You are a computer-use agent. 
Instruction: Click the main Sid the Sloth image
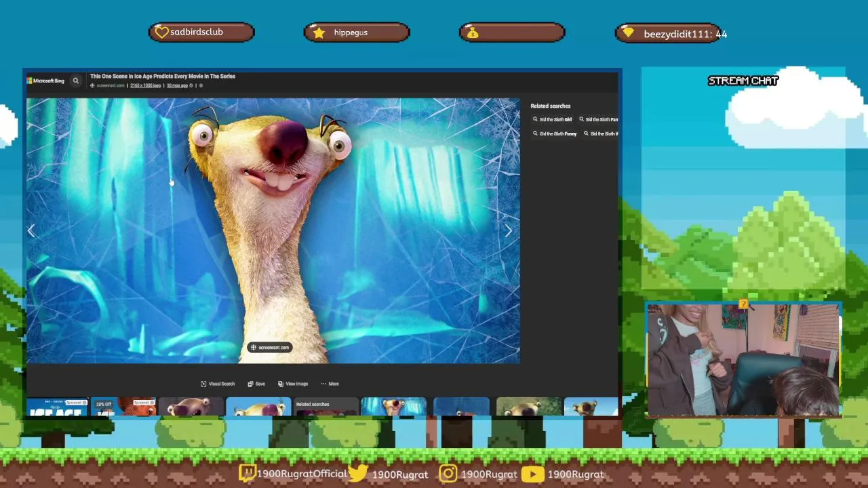[273, 230]
